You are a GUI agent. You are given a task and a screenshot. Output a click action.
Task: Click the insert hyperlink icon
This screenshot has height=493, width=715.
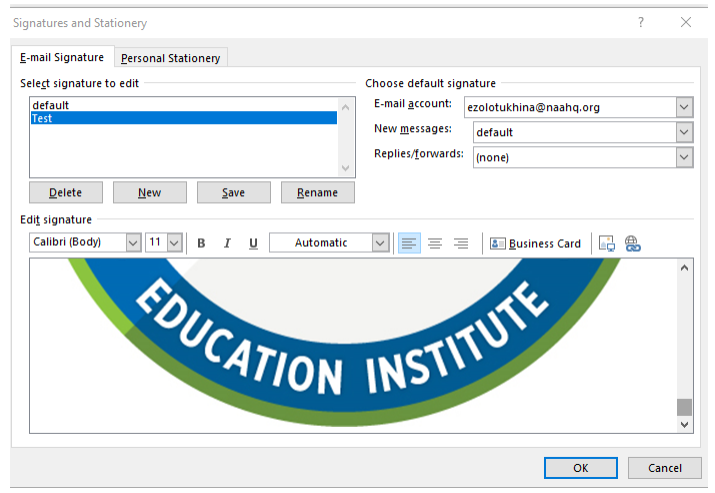click(632, 244)
